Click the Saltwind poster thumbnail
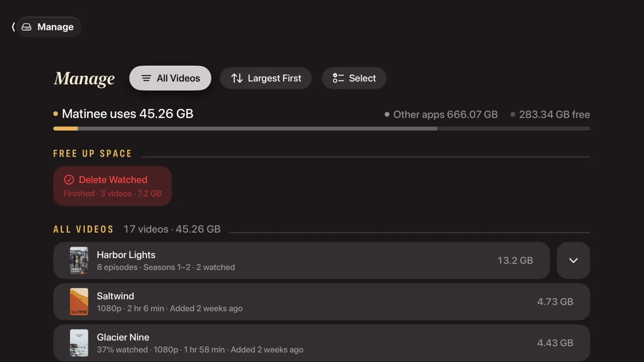 click(79, 302)
